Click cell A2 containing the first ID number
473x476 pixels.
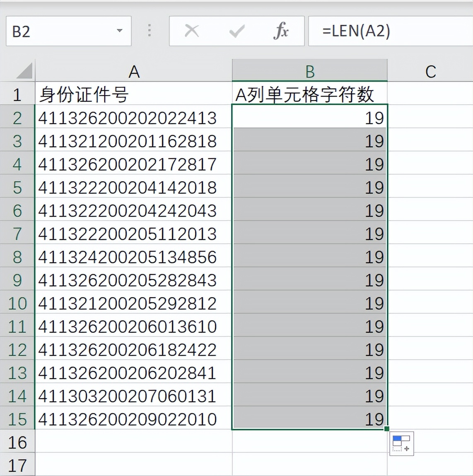pyautogui.click(x=133, y=118)
